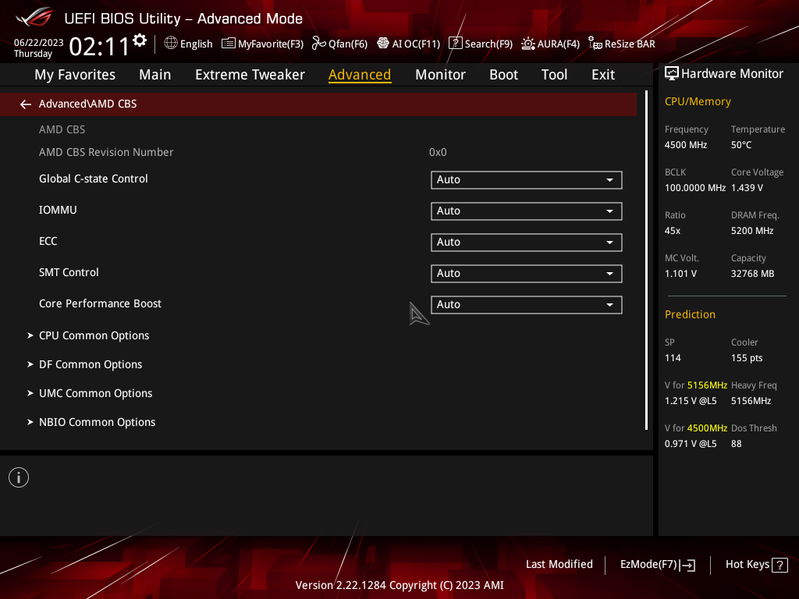Click the 45x ratio value
The width and height of the screenshot is (799, 599).
point(673,231)
